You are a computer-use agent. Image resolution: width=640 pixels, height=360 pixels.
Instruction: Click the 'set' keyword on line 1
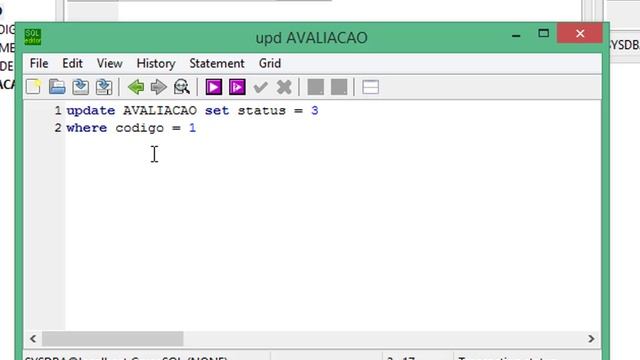point(217,111)
